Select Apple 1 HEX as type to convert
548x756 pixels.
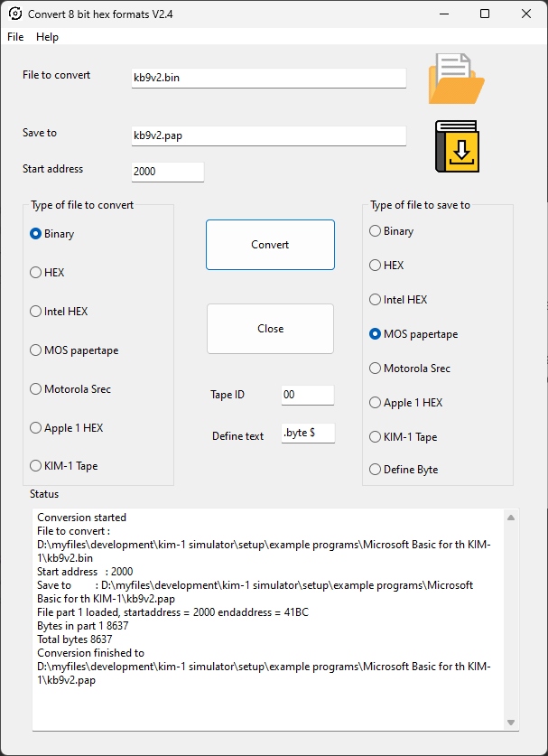(x=67, y=427)
